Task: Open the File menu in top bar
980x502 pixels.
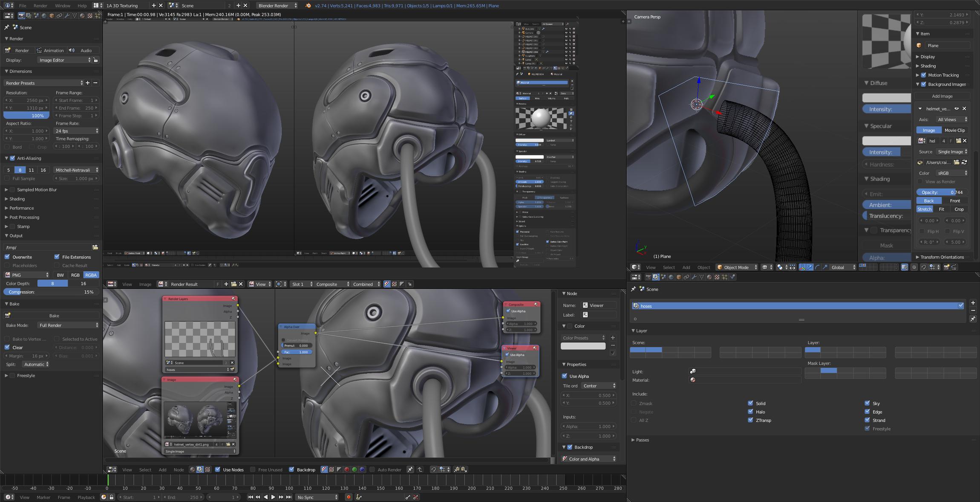Action: [23, 6]
